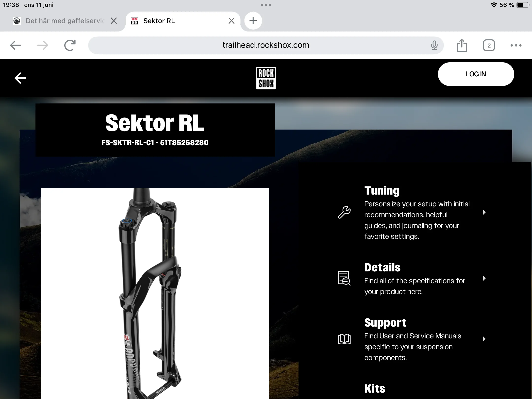Go back with the browser back arrow
This screenshot has height=399, width=532.
(16, 45)
